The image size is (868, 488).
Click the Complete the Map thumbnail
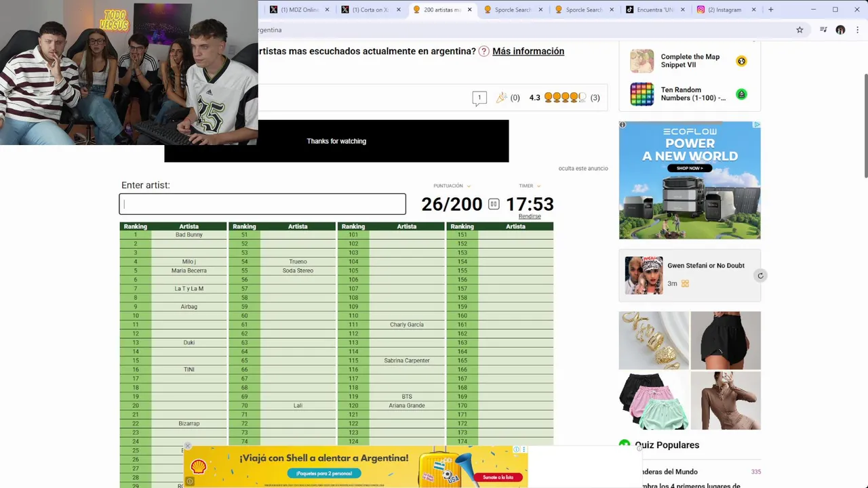coord(642,61)
